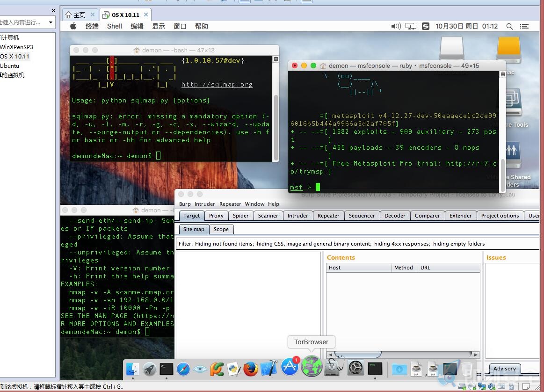Image resolution: width=544 pixels, height=392 pixels.
Task: Open the first JAR file icon in Dock
Action: tap(416, 369)
